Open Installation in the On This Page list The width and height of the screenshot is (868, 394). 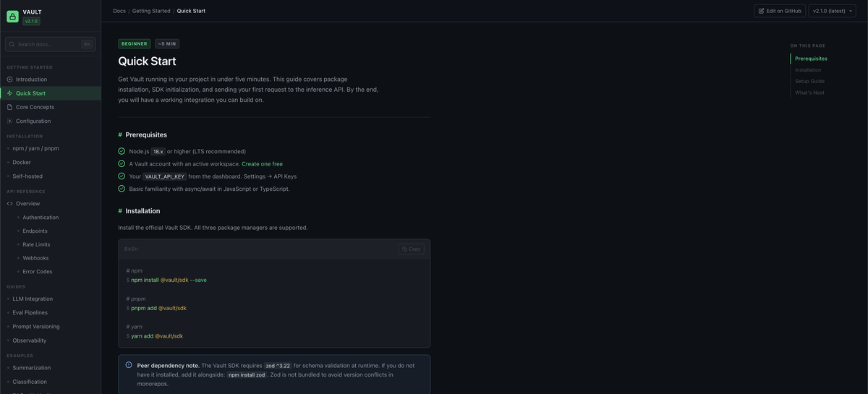click(x=807, y=70)
